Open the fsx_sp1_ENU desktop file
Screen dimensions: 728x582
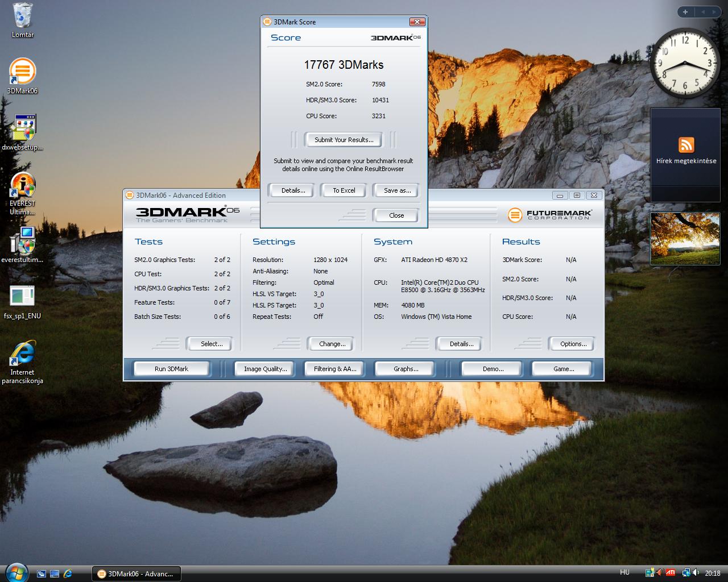(x=22, y=301)
